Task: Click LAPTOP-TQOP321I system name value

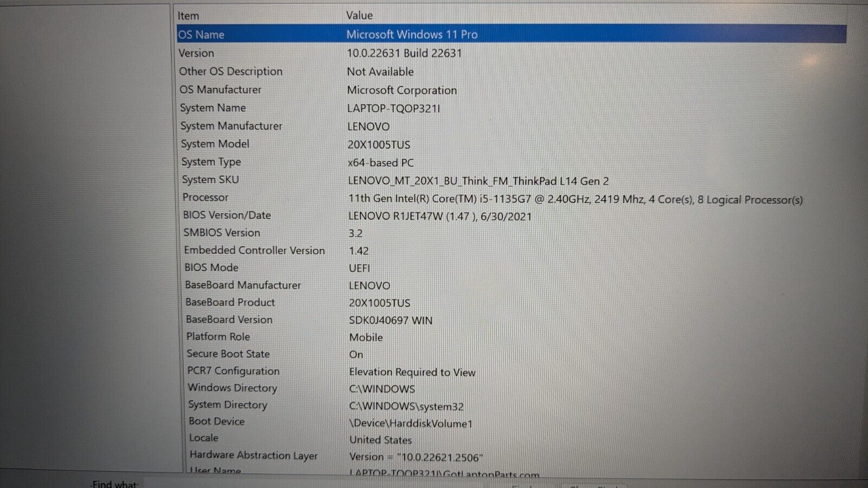Action: tap(394, 108)
